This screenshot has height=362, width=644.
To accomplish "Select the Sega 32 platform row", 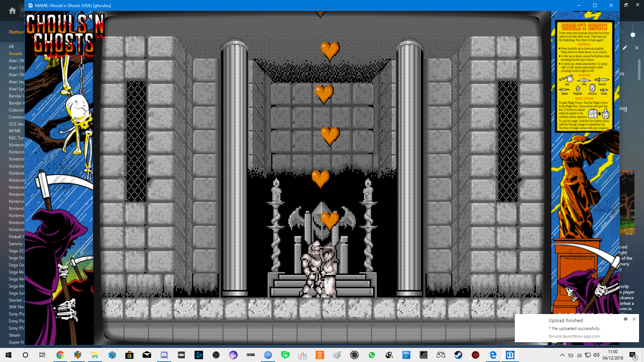I will pyautogui.click(x=16, y=251).
